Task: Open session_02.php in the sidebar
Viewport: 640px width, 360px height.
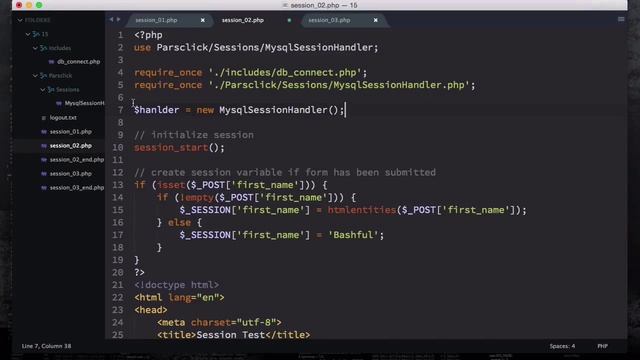Action: [x=71, y=146]
